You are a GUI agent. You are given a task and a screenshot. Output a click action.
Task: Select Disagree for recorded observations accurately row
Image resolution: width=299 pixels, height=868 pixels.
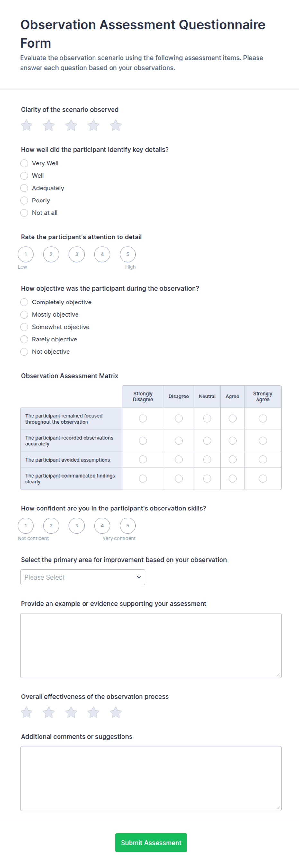(x=179, y=441)
